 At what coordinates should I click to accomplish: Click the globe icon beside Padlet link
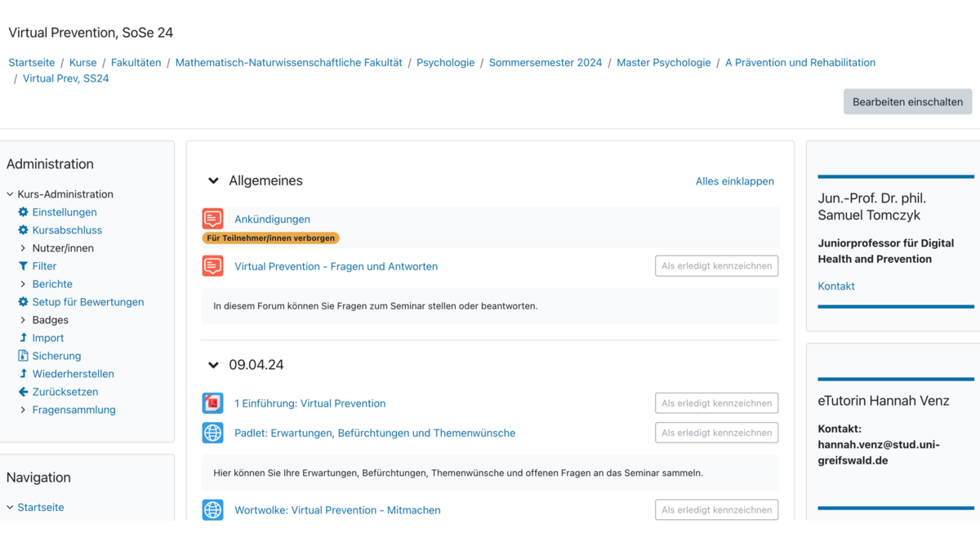tap(212, 433)
